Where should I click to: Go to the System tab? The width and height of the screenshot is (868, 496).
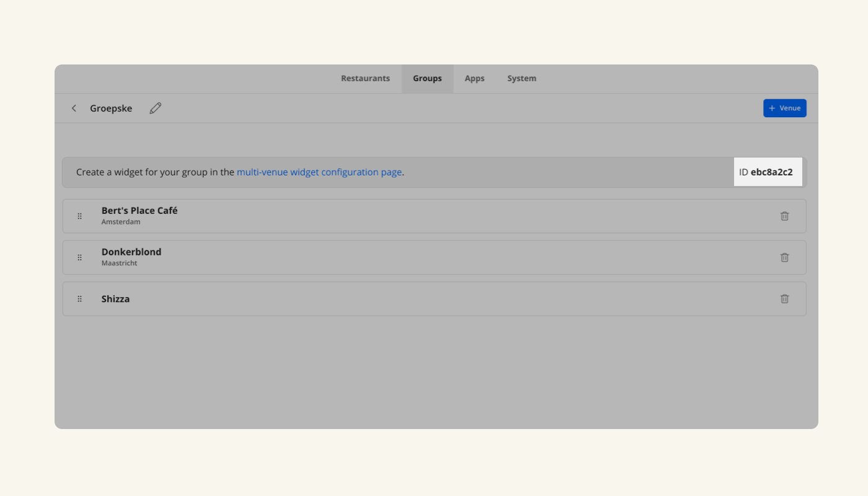pyautogui.click(x=521, y=79)
